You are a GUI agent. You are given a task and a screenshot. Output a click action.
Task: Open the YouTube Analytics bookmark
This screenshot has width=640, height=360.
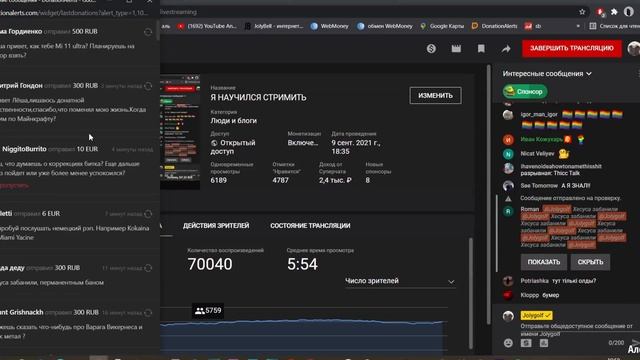tap(207, 26)
